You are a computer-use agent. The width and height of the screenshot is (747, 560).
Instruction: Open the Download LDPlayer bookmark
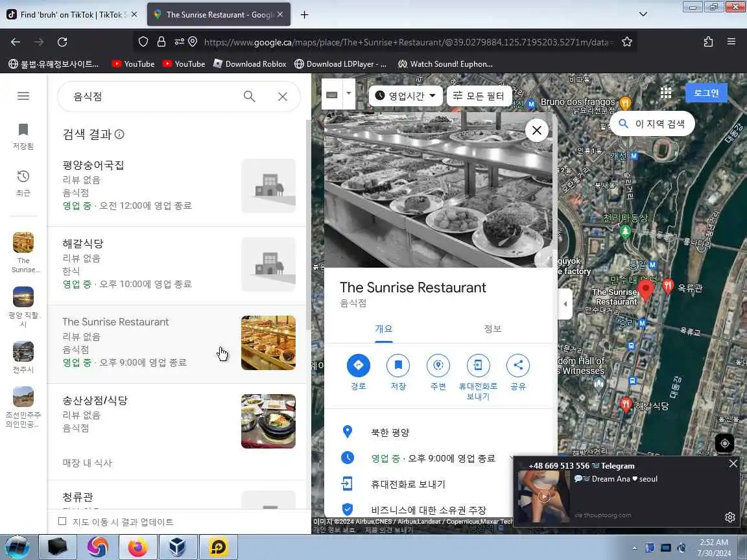340,64
